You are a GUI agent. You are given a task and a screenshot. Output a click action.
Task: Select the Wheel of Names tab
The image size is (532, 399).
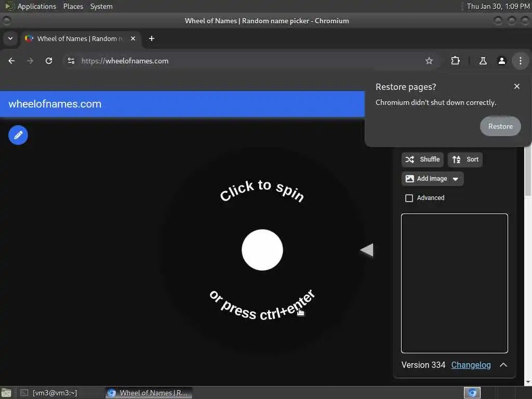tap(81, 38)
